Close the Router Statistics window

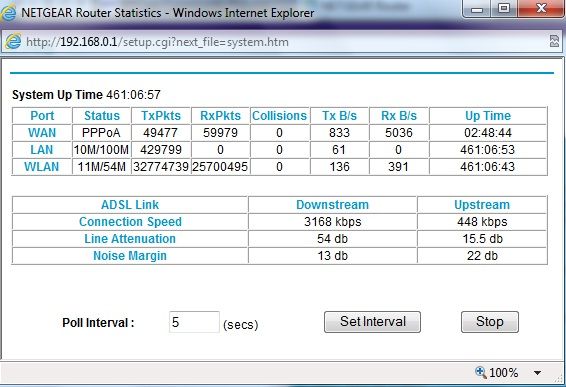pos(541,9)
